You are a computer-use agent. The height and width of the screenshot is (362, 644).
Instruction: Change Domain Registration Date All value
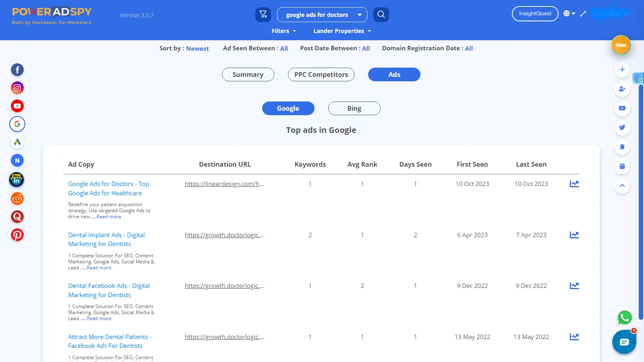(x=469, y=48)
